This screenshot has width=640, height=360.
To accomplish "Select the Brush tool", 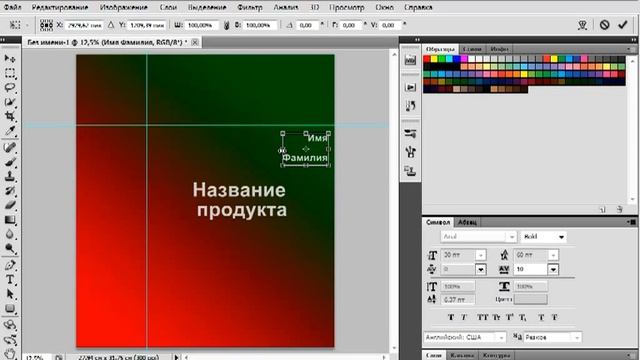I will coord(10,162).
